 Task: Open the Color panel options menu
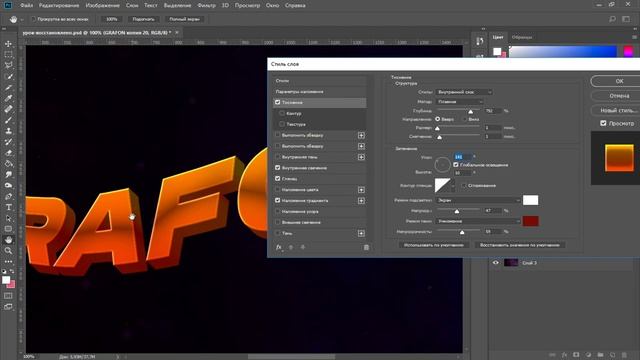pyautogui.click(x=634, y=37)
